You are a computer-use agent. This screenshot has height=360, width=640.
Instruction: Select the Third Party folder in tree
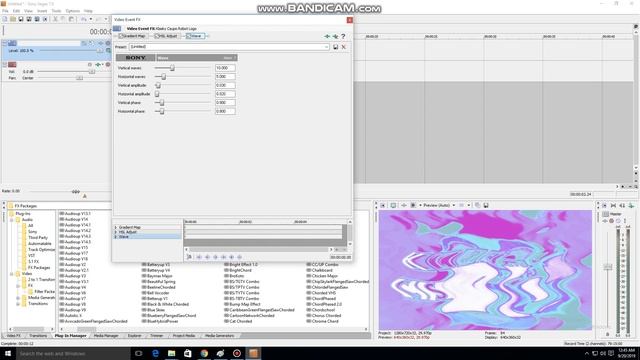pos(38,238)
